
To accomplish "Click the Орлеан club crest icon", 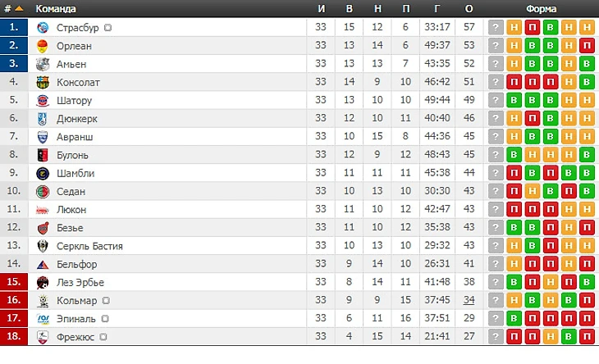I will (43, 46).
